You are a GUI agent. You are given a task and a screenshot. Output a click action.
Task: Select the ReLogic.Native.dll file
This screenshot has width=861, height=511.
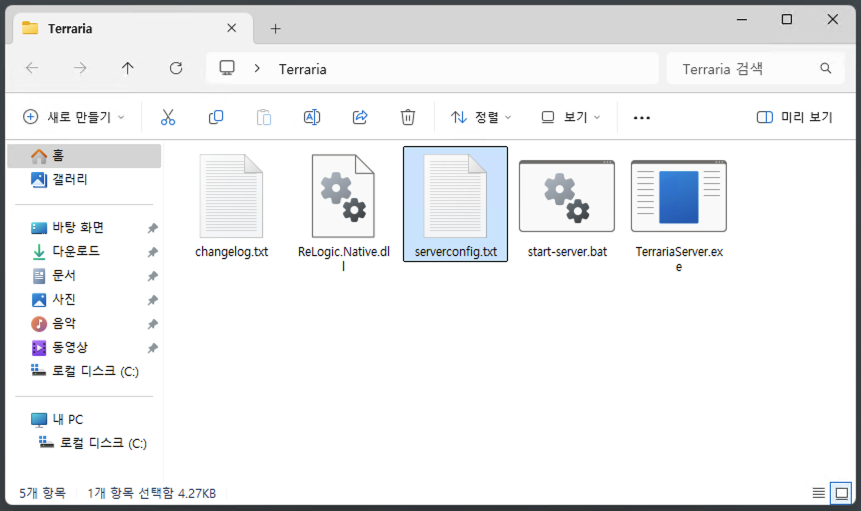(x=344, y=212)
